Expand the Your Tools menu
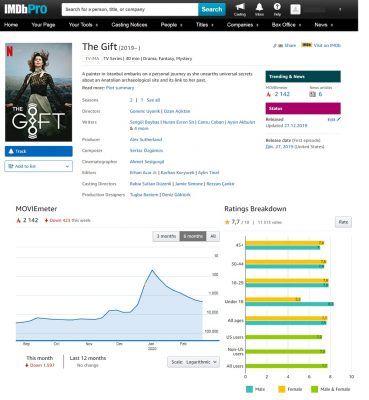The image size is (369, 400). tap(83, 25)
